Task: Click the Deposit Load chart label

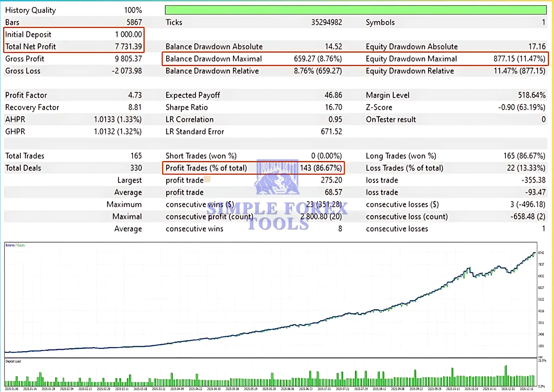Action: pyautogui.click(x=13, y=361)
